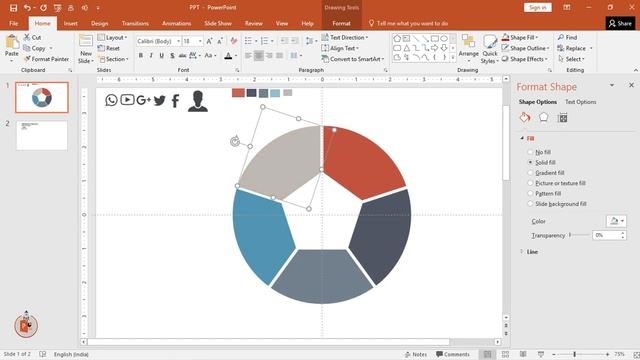This screenshot has height=360, width=640.
Task: Open the Shape Fill dropdown
Action: point(520,38)
